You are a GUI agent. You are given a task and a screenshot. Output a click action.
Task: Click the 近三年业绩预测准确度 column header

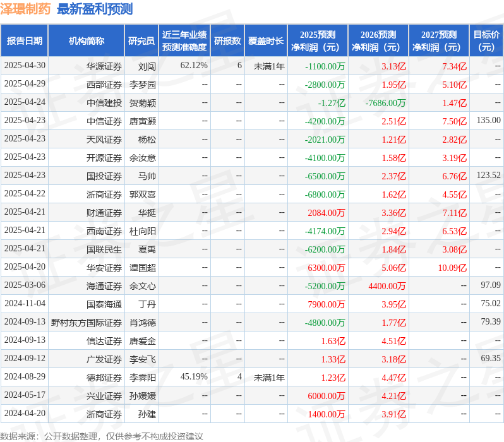click(x=184, y=41)
